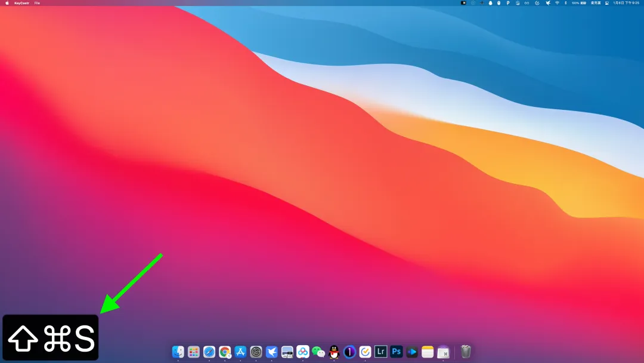Launch WeChat from the Dock
Viewport: 644px width, 363px height.
tap(318, 352)
